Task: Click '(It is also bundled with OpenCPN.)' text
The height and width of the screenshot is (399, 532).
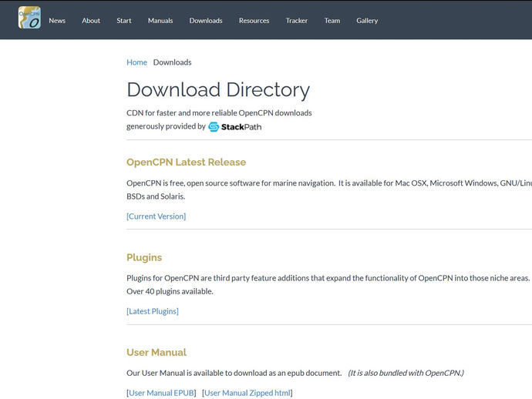Action: 406,373
